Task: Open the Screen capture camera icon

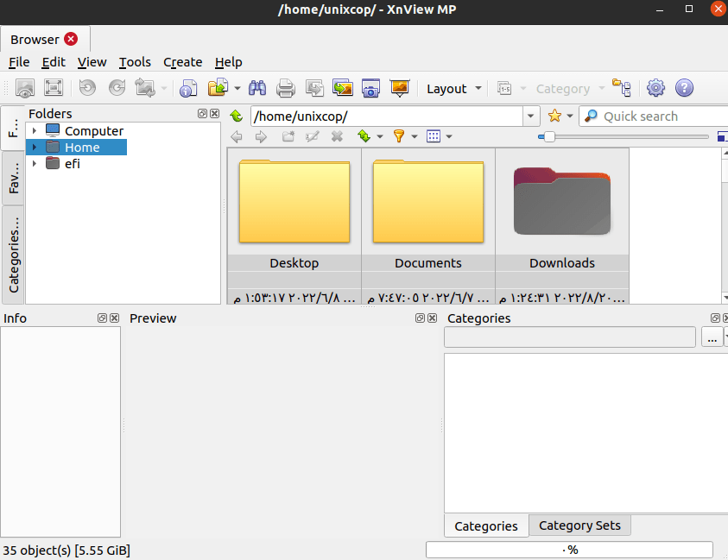Action: click(x=370, y=88)
